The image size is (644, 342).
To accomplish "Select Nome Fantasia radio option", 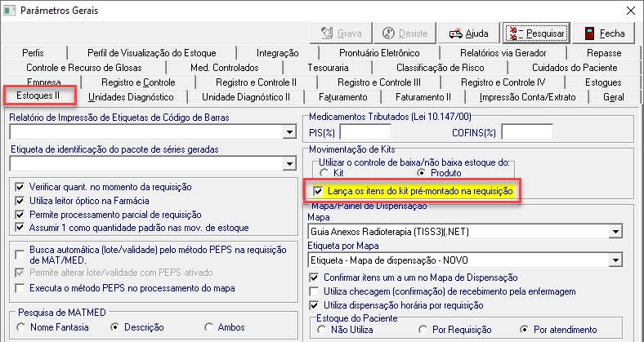I will 20,327.
